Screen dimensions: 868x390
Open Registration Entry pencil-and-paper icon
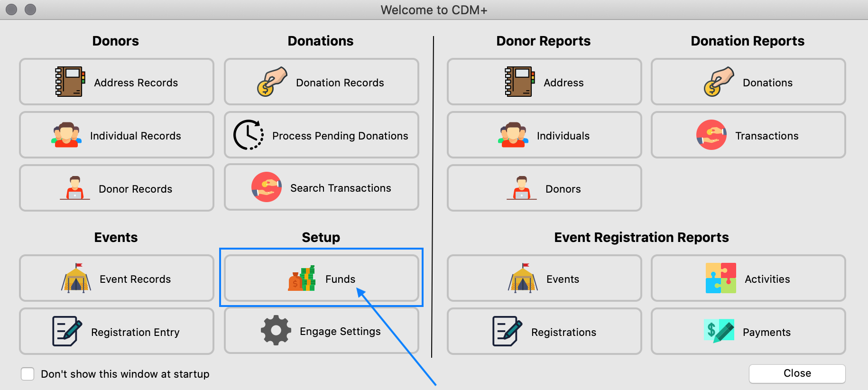[x=67, y=331]
